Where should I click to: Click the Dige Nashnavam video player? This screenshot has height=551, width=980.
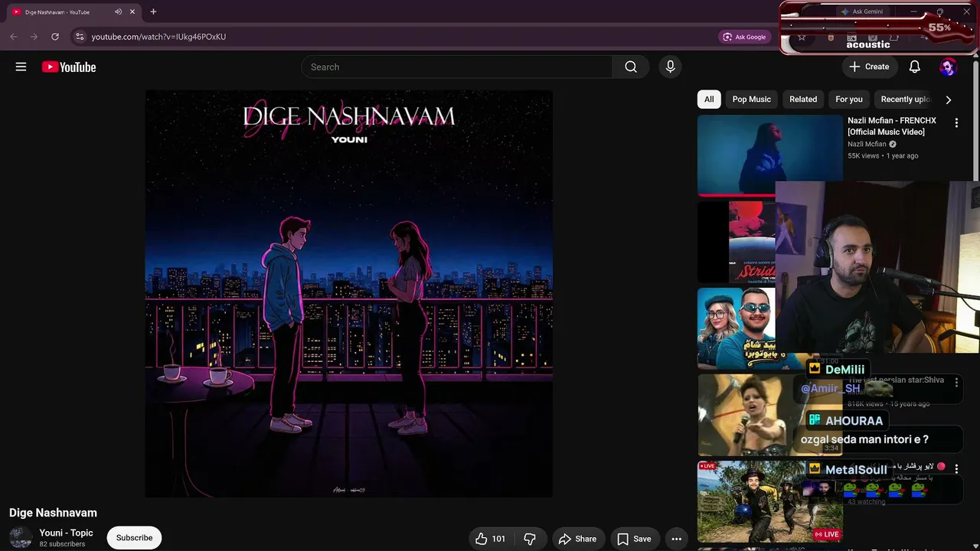(x=349, y=294)
